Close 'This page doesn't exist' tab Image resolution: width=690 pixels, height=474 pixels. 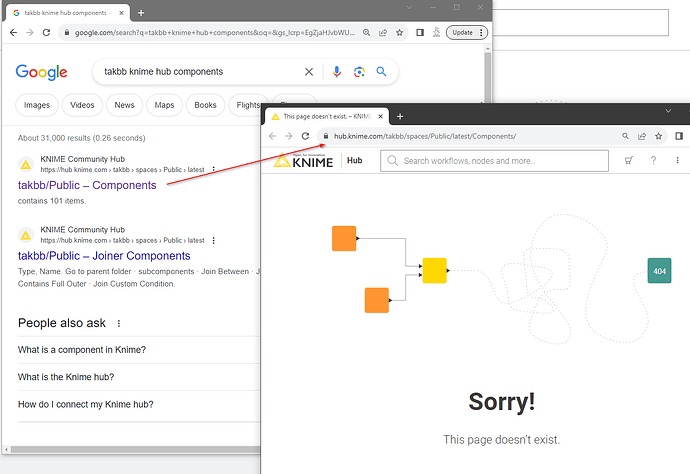pos(380,117)
